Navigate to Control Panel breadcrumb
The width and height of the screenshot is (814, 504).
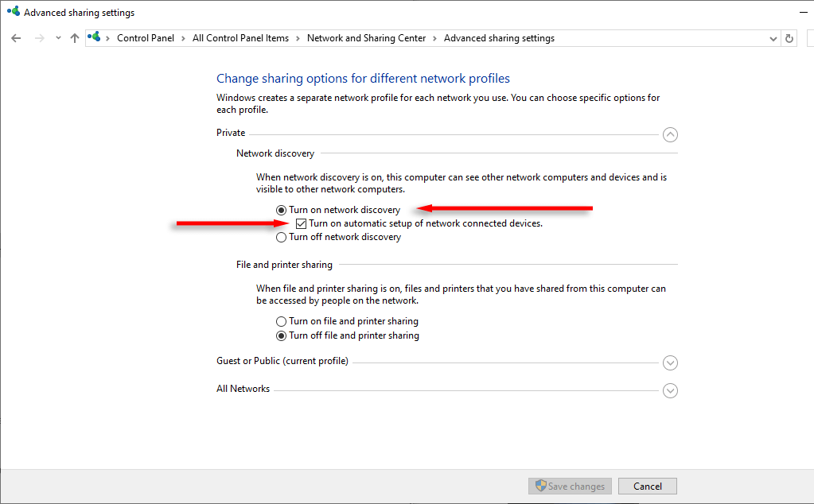pyautogui.click(x=145, y=38)
